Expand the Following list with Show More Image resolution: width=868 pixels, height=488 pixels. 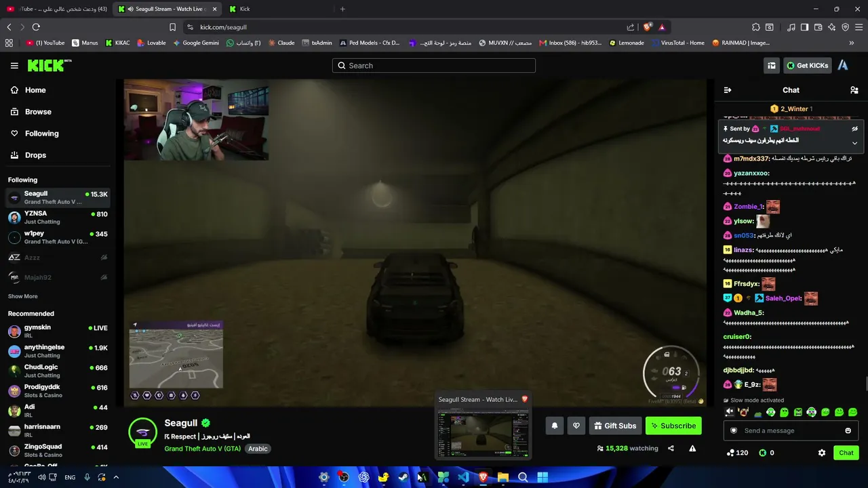point(23,296)
